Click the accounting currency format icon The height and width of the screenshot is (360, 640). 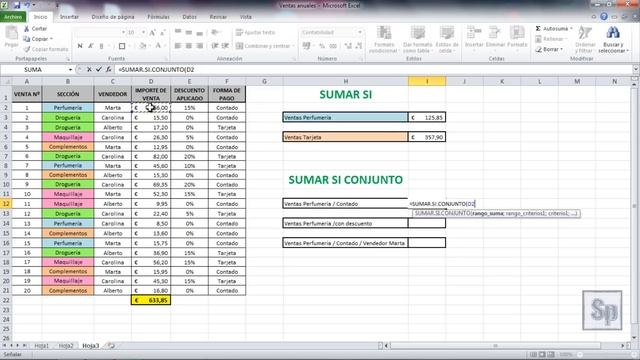[307, 46]
